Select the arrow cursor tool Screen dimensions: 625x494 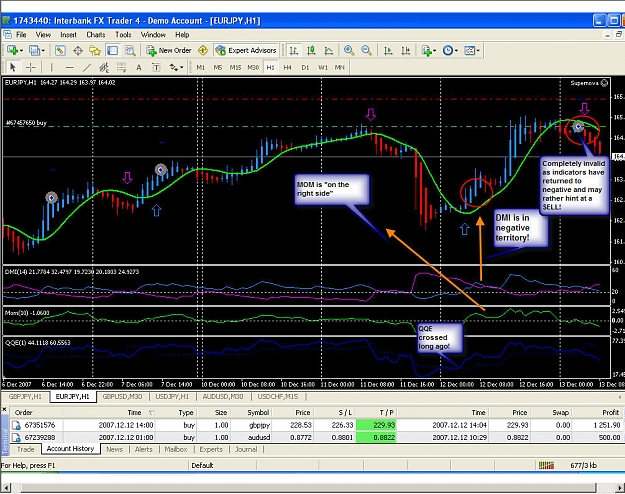(x=13, y=67)
